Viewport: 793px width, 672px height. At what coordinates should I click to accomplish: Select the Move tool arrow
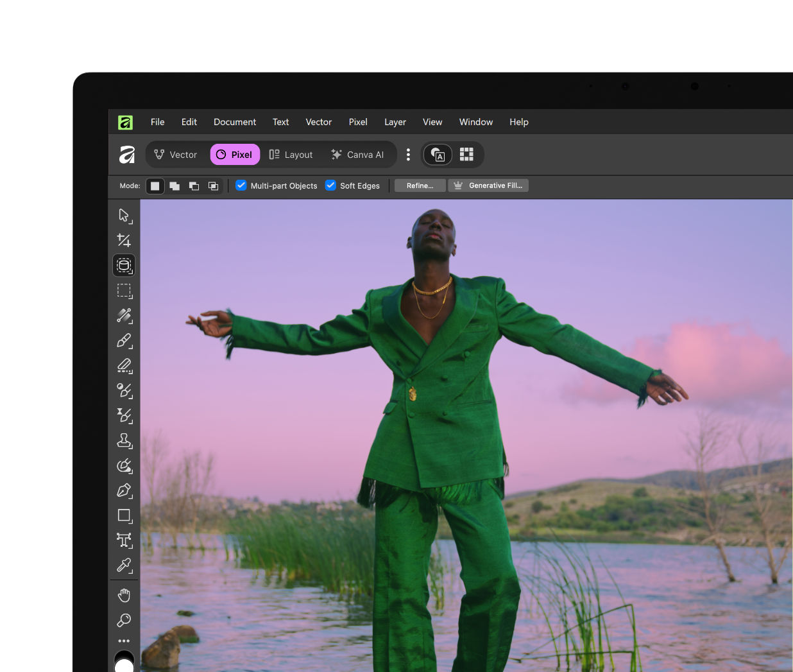coord(124,215)
